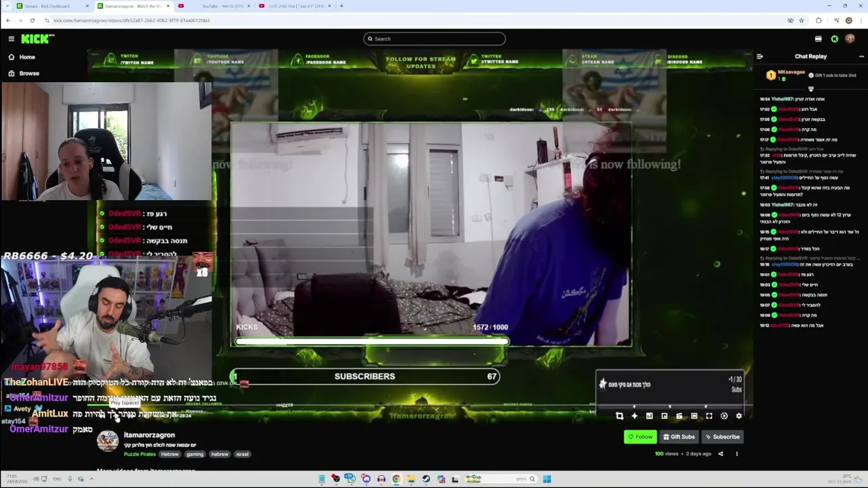Reload the current page
The height and width of the screenshot is (488, 868).
point(32,20)
